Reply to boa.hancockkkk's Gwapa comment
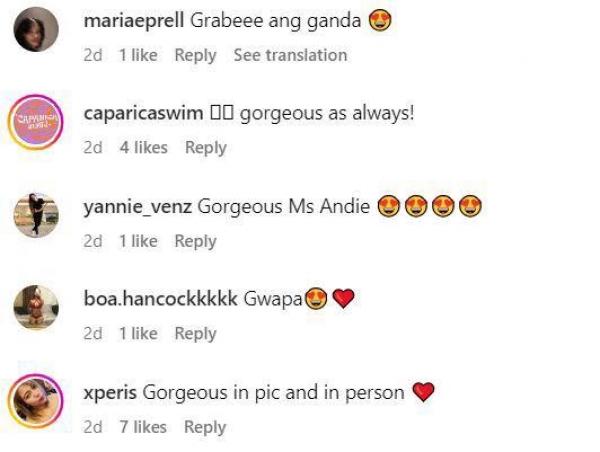The image size is (600, 452). pos(196,334)
